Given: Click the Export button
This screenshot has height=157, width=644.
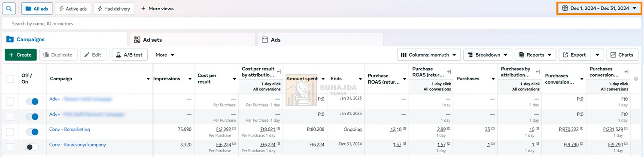Looking at the screenshot, I should 575,55.
